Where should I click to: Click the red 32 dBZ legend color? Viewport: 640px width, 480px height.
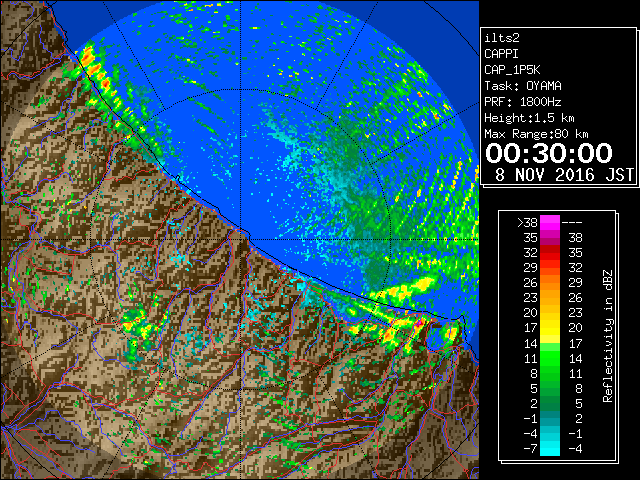tap(550, 253)
